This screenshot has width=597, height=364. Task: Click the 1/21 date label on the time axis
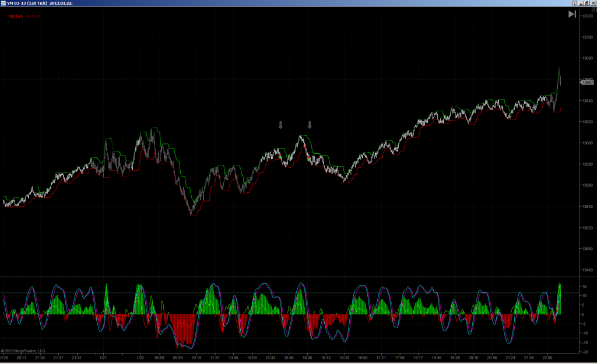click(103, 358)
